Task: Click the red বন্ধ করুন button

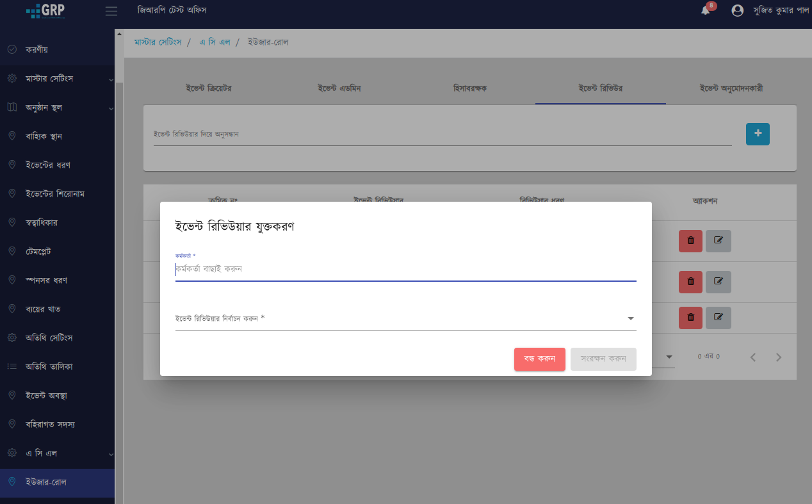Action: (x=539, y=359)
